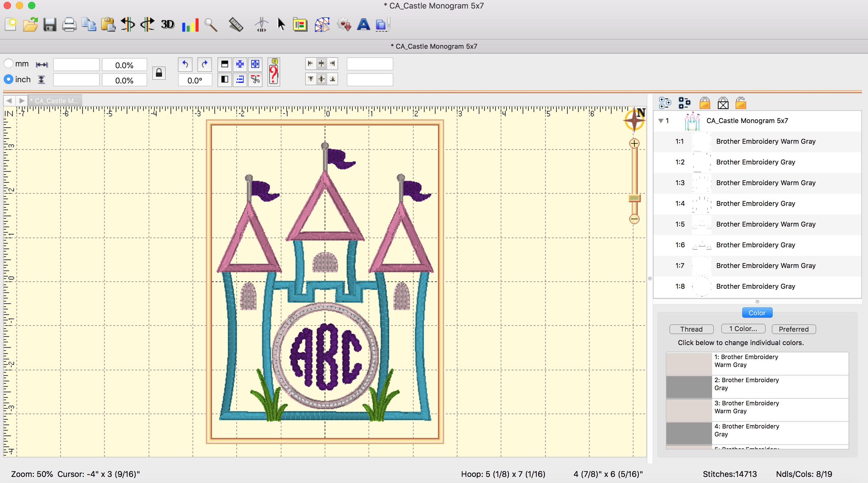Select the Lettering (A) tool
This screenshot has height=483, width=868.
363,25
